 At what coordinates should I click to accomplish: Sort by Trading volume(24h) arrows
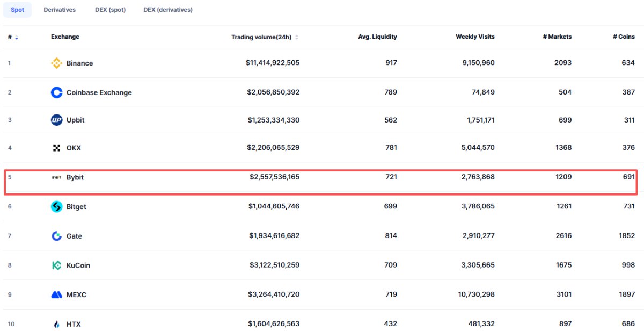297,38
